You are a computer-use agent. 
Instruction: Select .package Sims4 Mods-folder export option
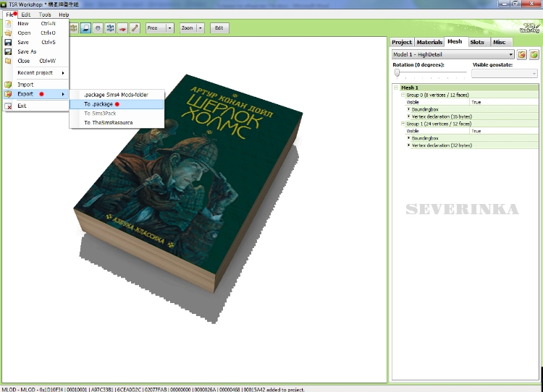point(117,95)
